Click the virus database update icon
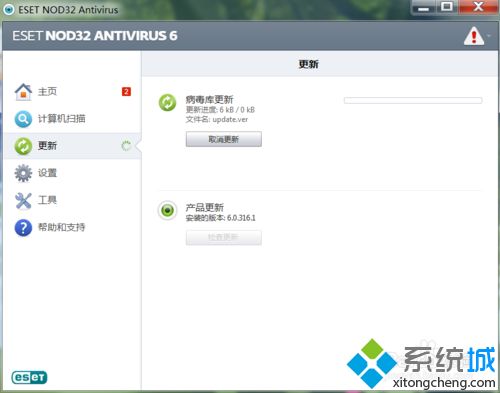500x393 pixels. point(167,102)
